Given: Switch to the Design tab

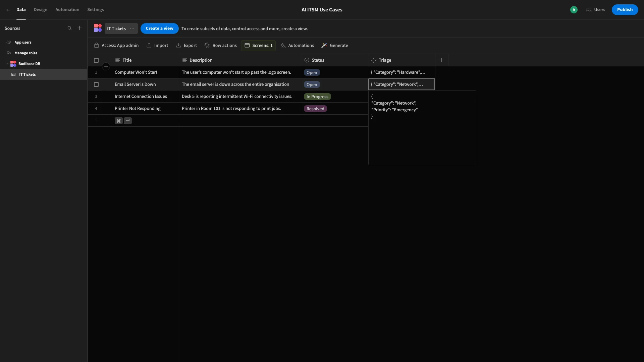Looking at the screenshot, I should (40, 10).
